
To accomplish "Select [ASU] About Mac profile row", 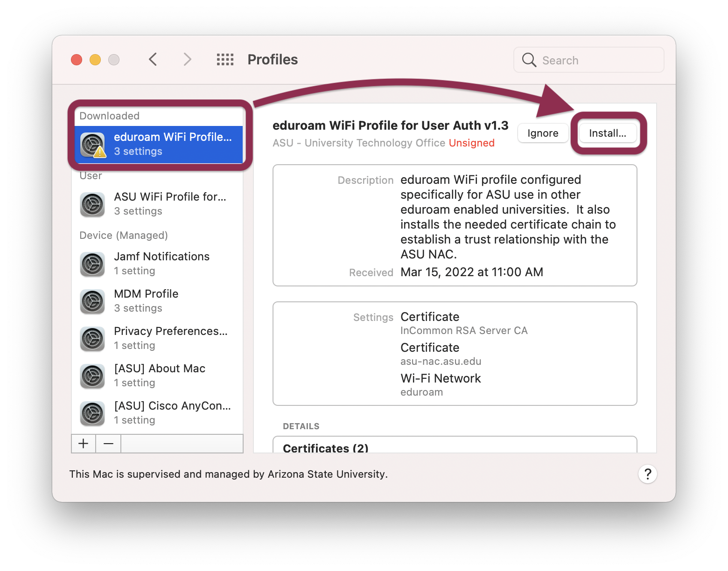I will [x=157, y=376].
